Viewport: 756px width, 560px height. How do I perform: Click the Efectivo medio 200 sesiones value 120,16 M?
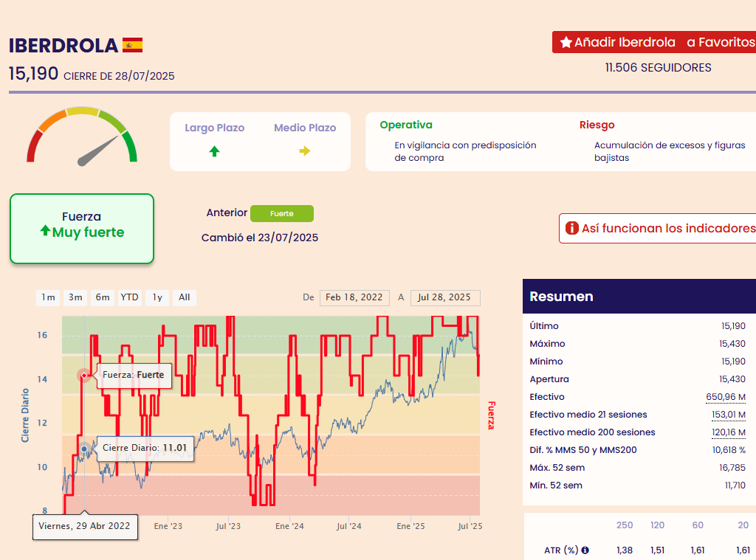pyautogui.click(x=729, y=433)
